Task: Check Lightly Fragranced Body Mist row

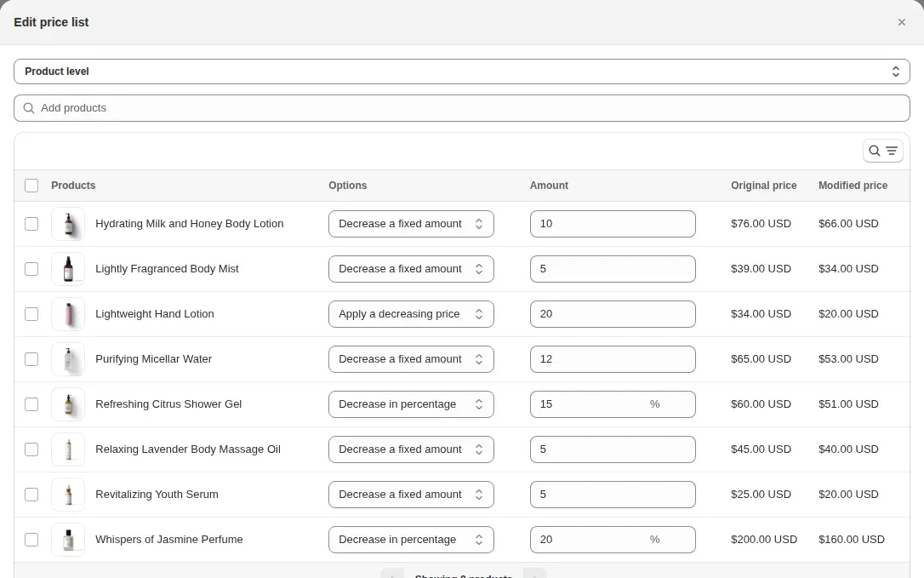Action: click(x=31, y=269)
